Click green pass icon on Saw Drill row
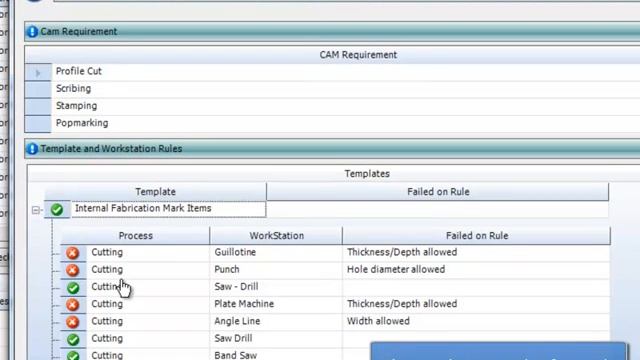Image resolution: width=640 pixels, height=360 pixels. [x=73, y=340]
